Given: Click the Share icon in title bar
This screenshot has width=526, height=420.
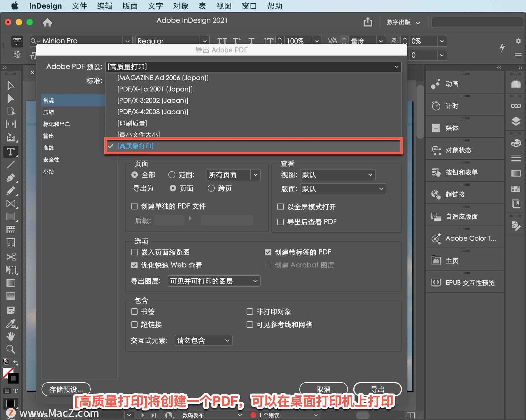Looking at the screenshot, I should pyautogui.click(x=368, y=22).
